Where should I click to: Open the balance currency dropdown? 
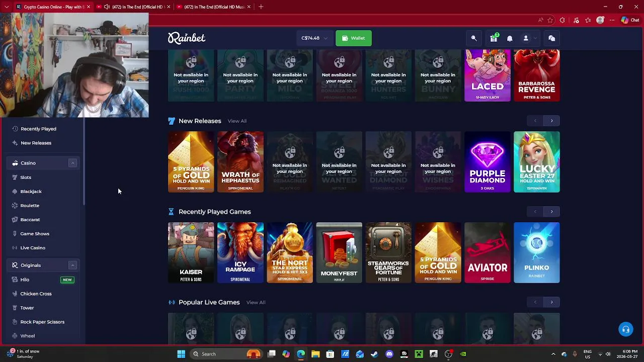click(x=314, y=38)
